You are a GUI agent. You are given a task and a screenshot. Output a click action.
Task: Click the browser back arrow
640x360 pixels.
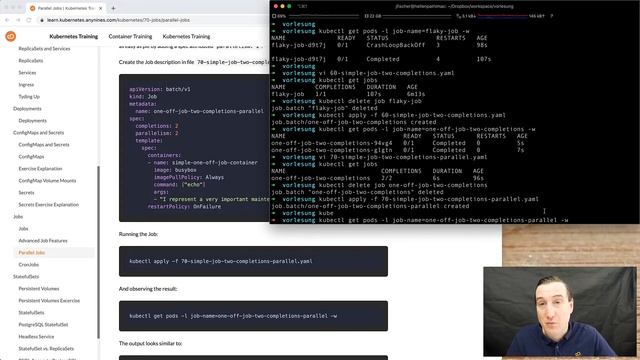click(x=7, y=20)
